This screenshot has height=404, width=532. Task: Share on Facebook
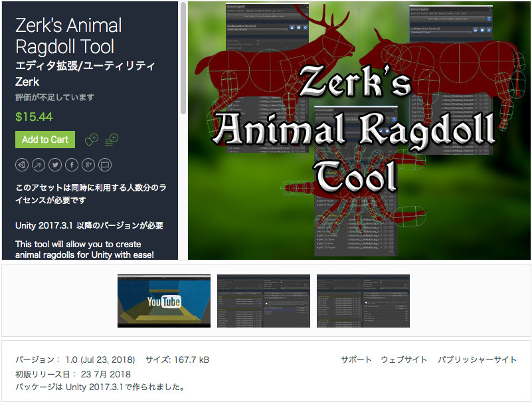pyautogui.click(x=72, y=165)
